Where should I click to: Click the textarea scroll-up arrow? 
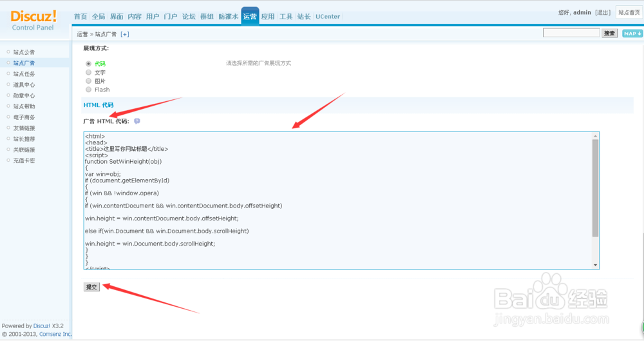coord(595,136)
